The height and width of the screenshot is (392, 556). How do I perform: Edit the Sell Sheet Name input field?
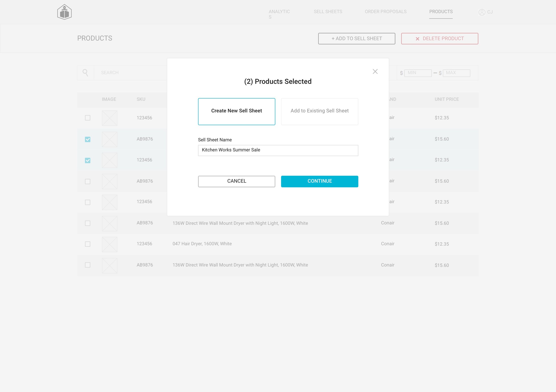278,150
